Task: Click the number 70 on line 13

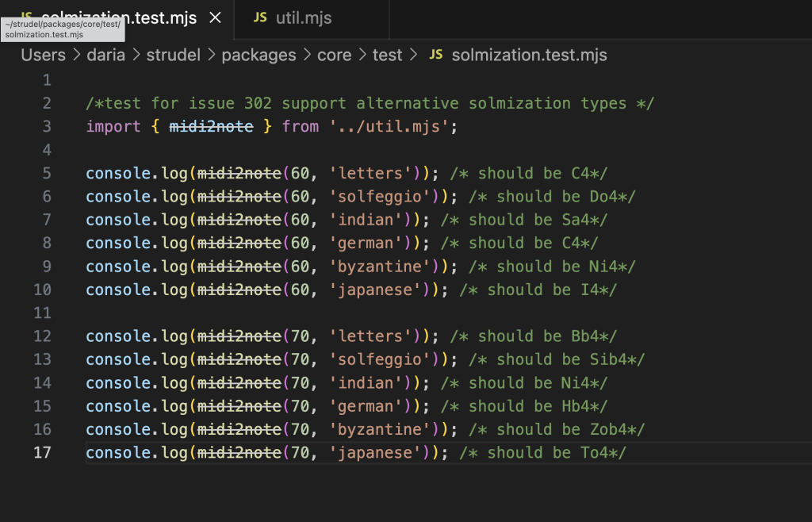Action: 300,359
